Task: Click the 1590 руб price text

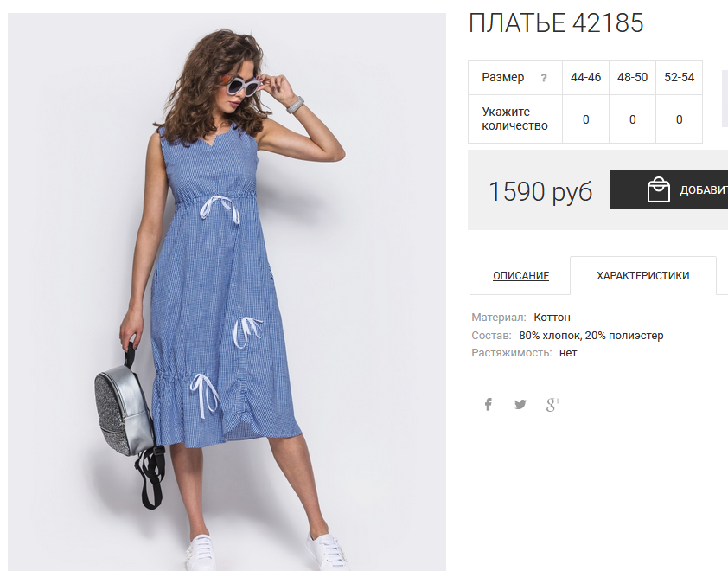Action: point(540,191)
